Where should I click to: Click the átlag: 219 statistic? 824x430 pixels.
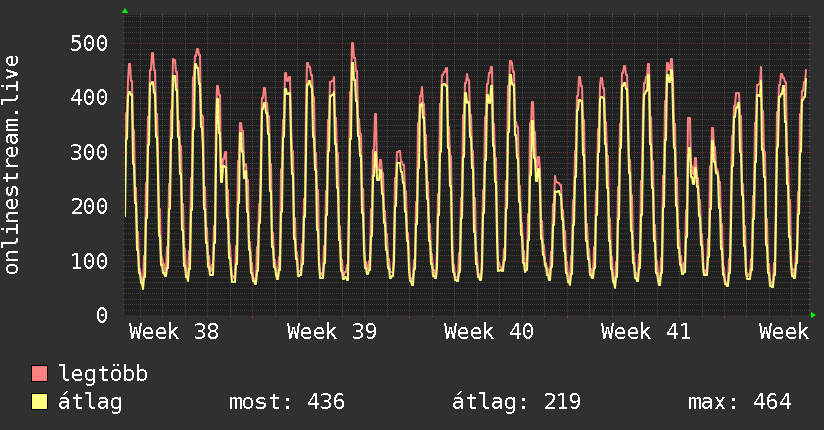pyautogui.click(x=516, y=402)
